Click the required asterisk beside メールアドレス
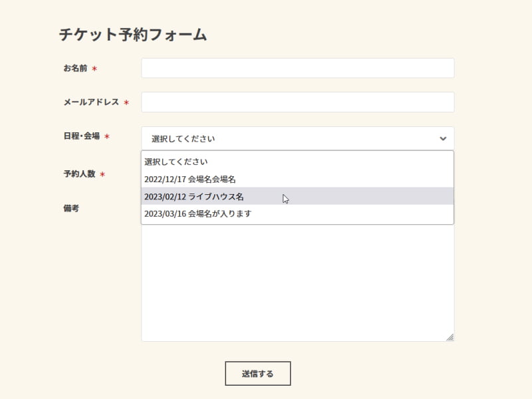 [126, 102]
